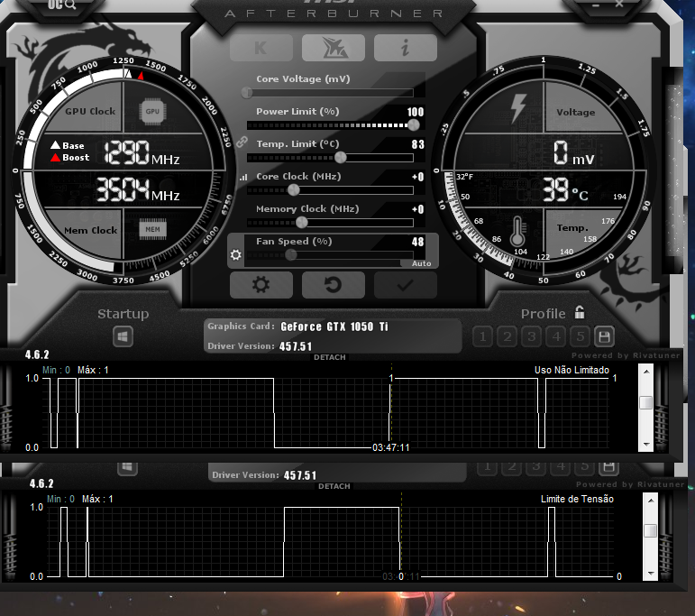Click the 03:47:11 timestamp in upper graph
Viewport: 695px width, 616px height.
click(x=390, y=447)
